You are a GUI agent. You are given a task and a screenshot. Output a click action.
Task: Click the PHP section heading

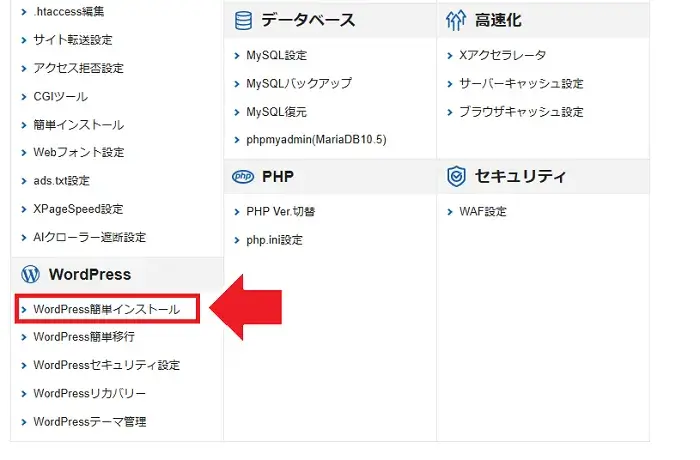point(278,177)
